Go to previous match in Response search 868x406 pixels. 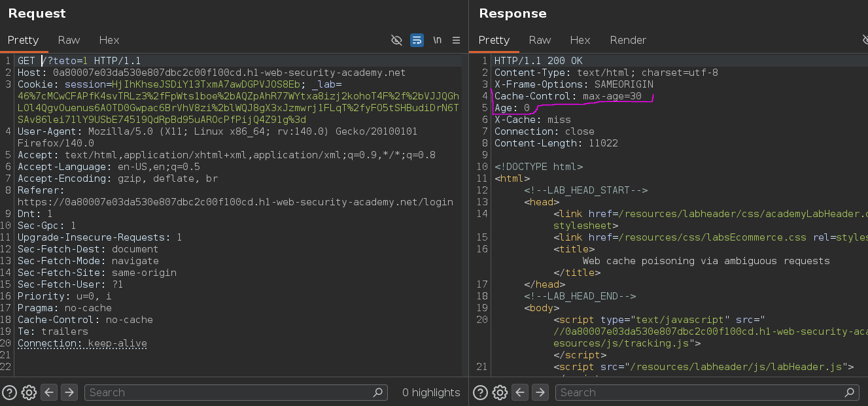coord(520,392)
